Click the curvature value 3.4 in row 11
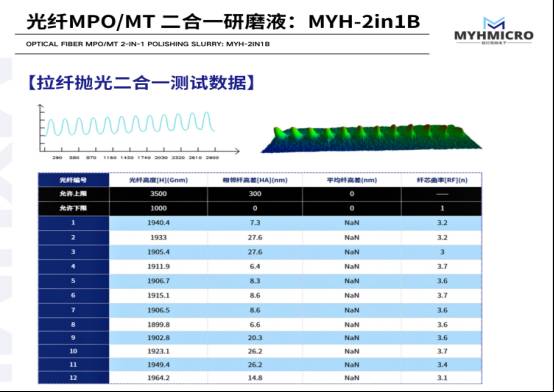 pyautogui.click(x=442, y=364)
